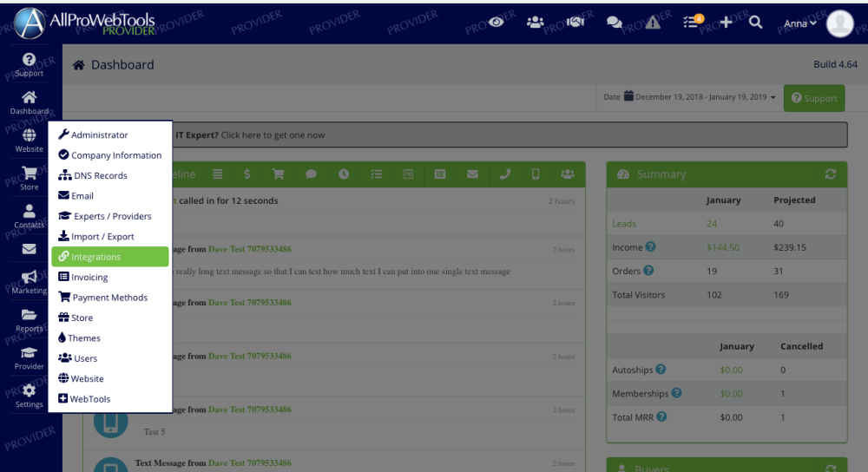Click the timeline list lines filter icon
868x472 pixels.
[218, 174]
